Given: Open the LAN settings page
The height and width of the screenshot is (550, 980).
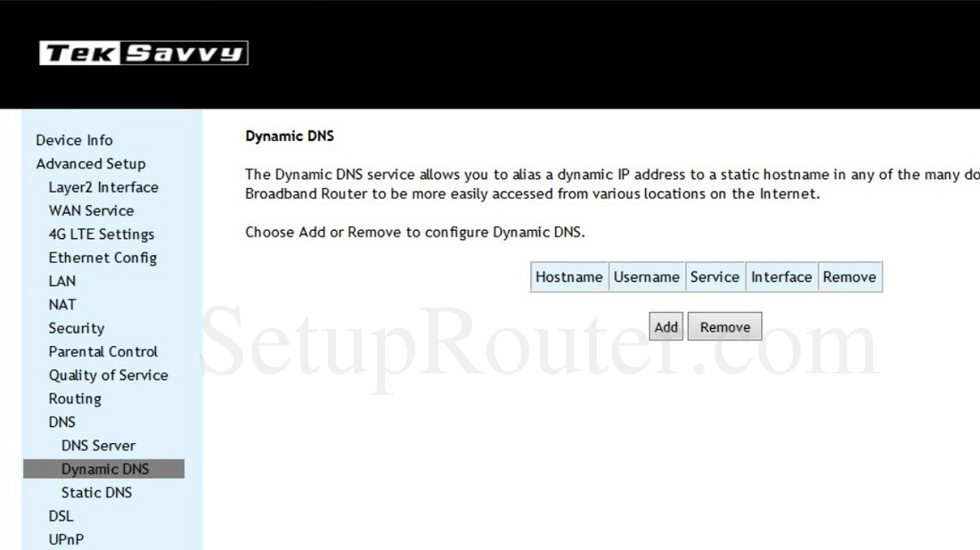Looking at the screenshot, I should (x=62, y=281).
